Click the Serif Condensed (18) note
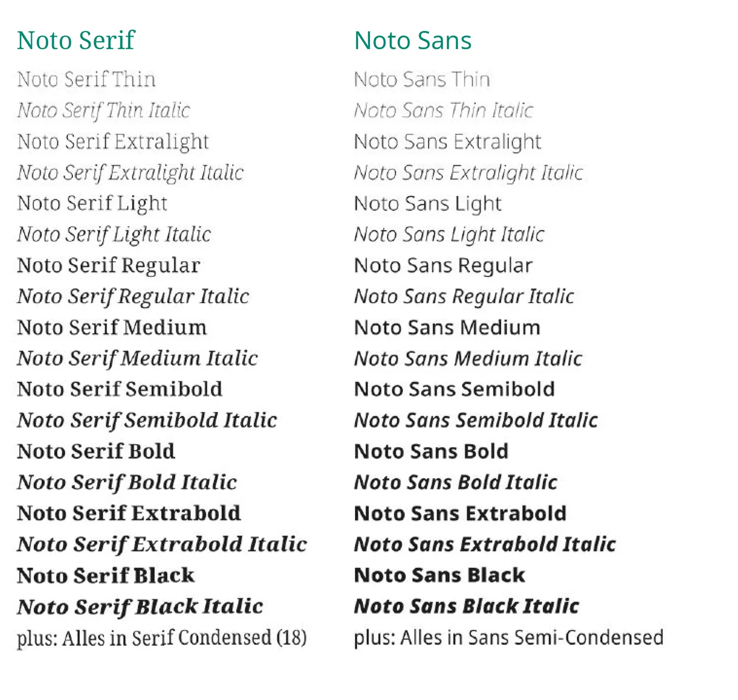This screenshot has height=700, width=738. coord(162,638)
